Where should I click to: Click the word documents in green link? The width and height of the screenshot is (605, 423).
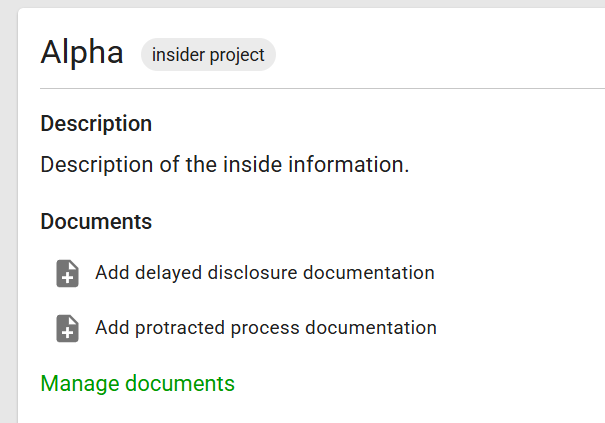coord(180,384)
